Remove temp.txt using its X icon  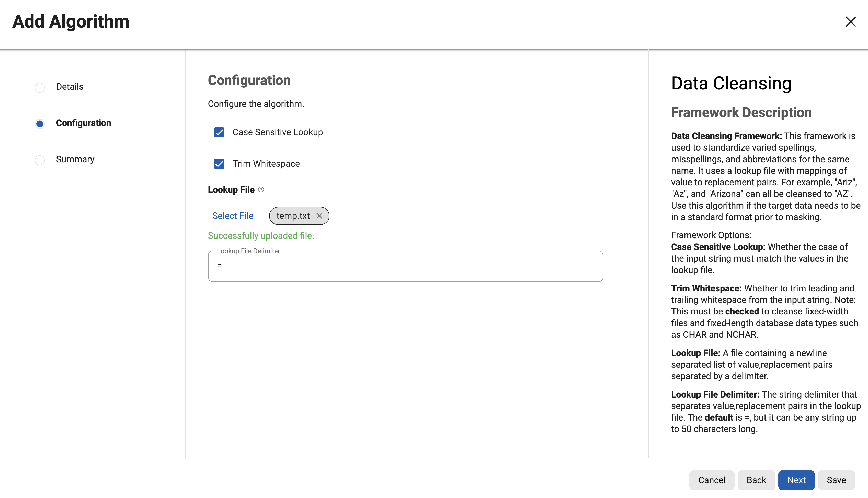[x=319, y=216]
